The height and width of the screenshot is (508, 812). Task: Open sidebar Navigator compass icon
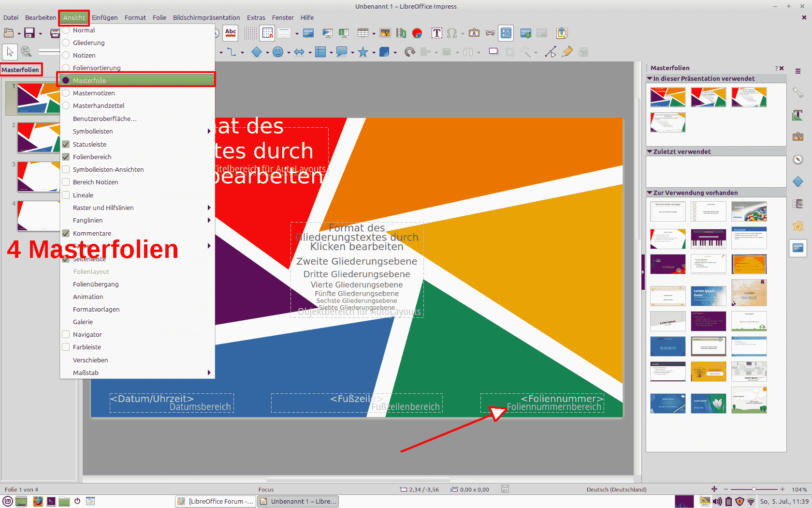[x=798, y=159]
